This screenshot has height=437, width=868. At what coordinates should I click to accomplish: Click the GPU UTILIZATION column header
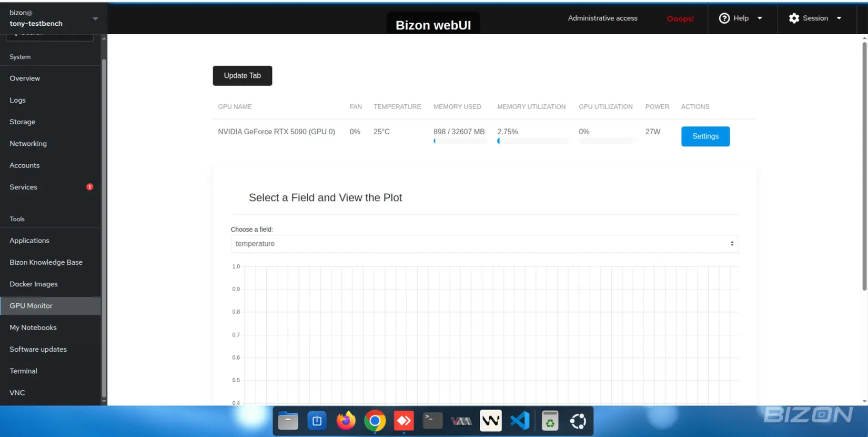(x=605, y=107)
